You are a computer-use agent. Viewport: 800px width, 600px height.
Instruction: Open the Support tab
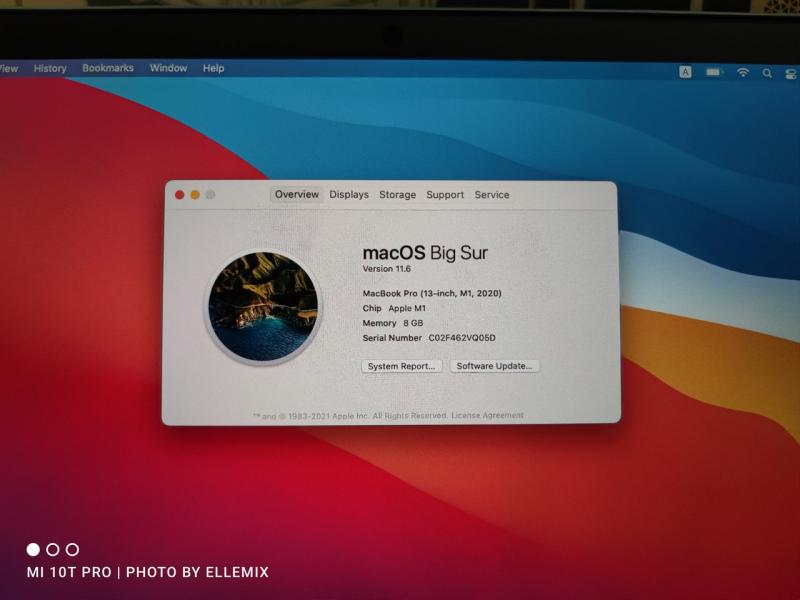pyautogui.click(x=445, y=195)
